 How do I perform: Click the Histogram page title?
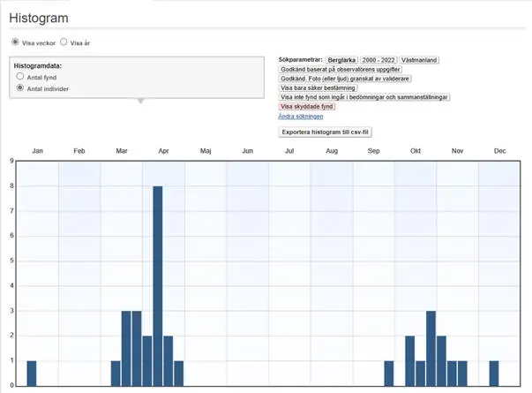tap(38, 17)
